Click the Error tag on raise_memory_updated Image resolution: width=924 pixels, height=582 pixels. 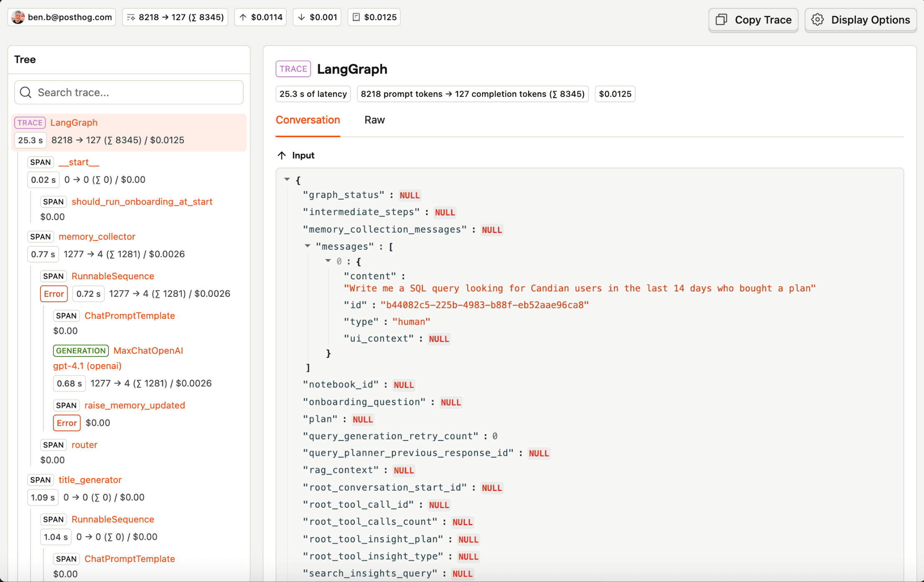pyautogui.click(x=67, y=423)
